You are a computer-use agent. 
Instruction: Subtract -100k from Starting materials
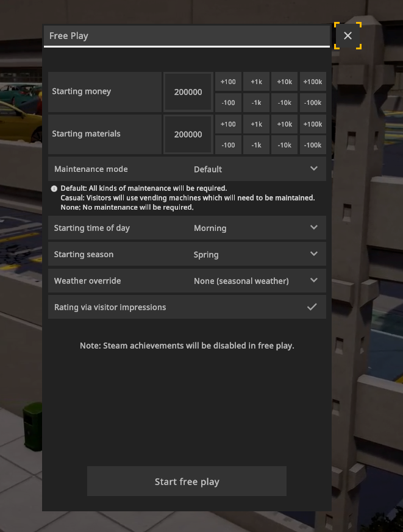click(x=313, y=145)
